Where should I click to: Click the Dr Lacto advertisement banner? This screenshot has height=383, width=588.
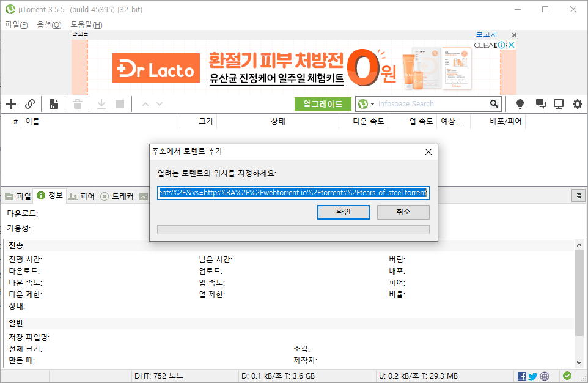pyautogui.click(x=294, y=67)
